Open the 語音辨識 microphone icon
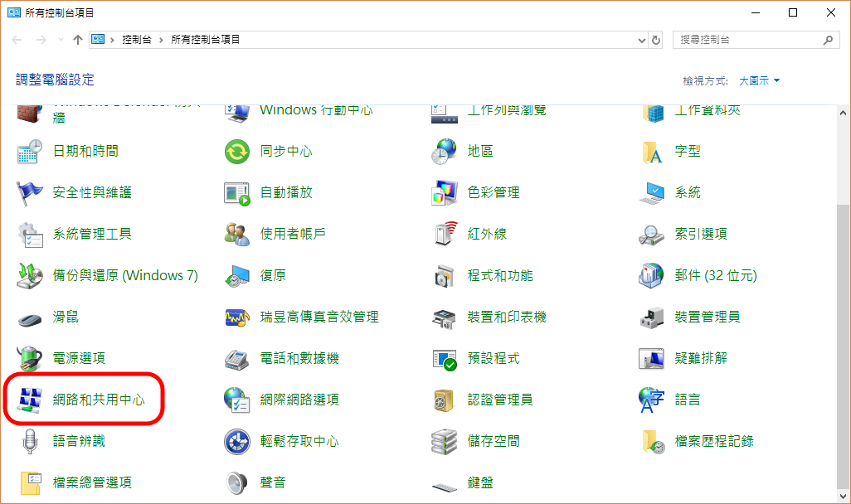This screenshot has width=851, height=504. click(x=30, y=441)
